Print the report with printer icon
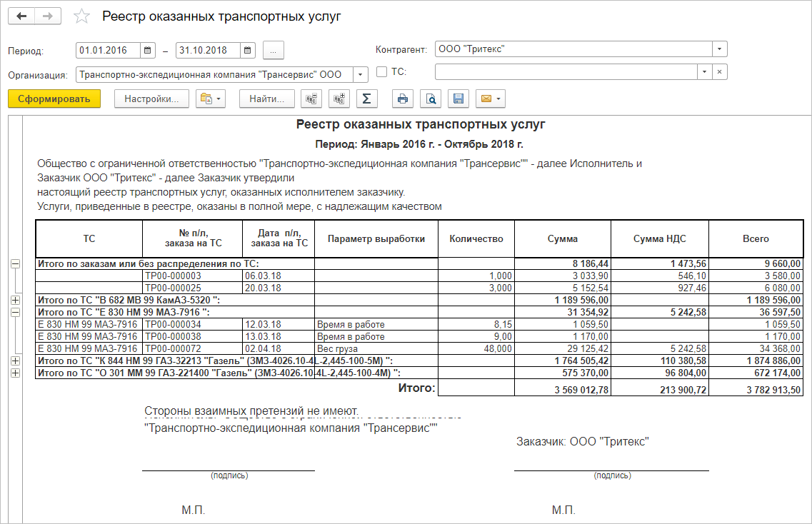 (404, 99)
